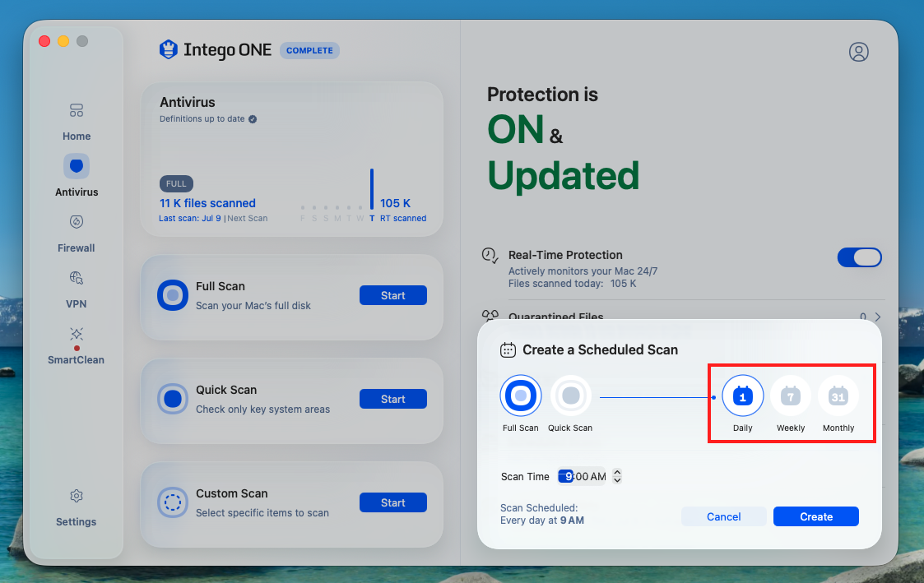Click the user account profile icon
The image size is (924, 583).
click(x=859, y=52)
